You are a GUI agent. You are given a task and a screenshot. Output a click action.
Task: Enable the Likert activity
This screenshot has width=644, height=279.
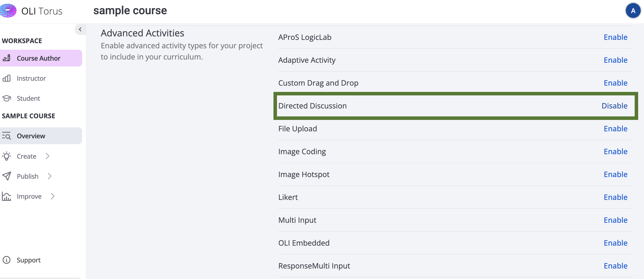click(x=615, y=197)
